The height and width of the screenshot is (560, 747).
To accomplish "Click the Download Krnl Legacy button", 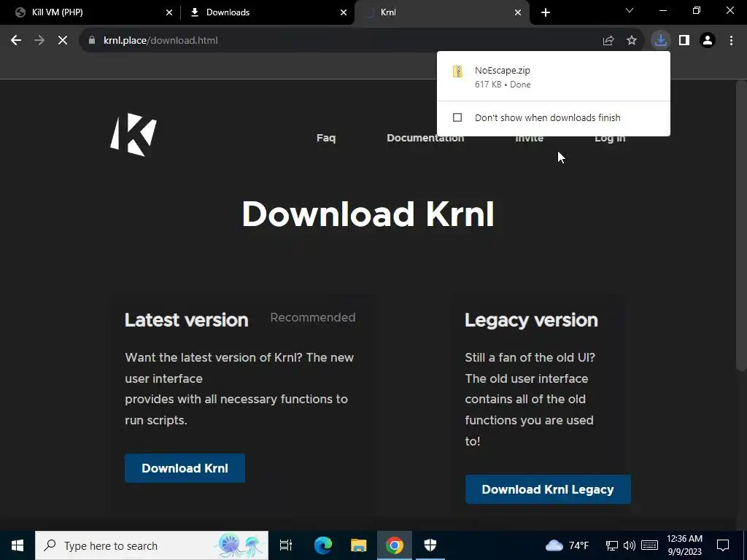I will 548,489.
